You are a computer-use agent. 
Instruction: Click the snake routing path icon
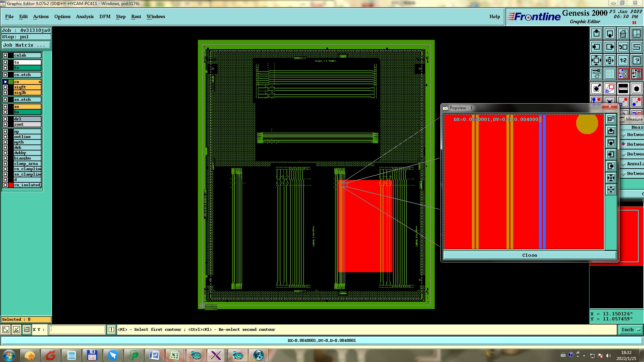pos(636,47)
